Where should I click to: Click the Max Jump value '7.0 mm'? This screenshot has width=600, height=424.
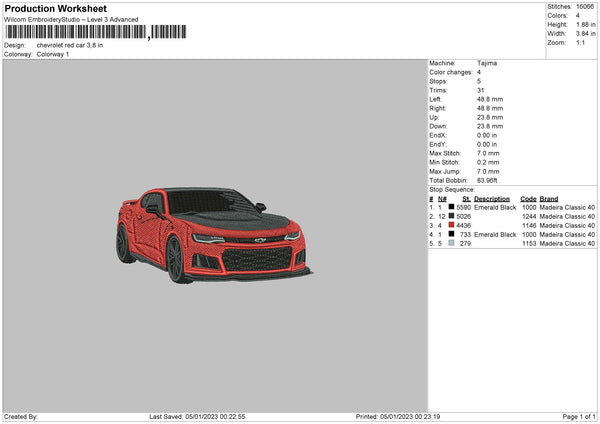point(488,171)
